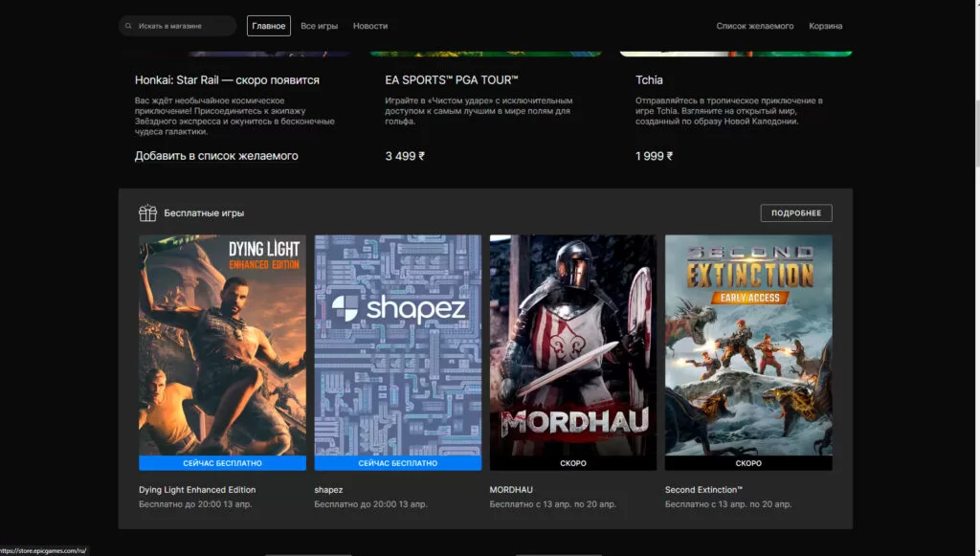980x556 pixels.
Task: Click the СКОРО label under MORDHAU
Action: [572, 463]
